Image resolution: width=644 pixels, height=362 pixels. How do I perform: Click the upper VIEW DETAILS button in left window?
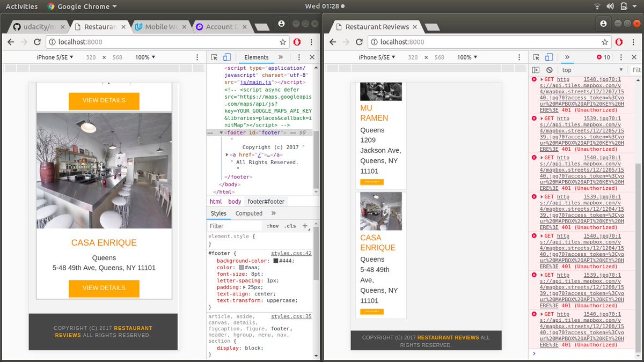point(104,100)
